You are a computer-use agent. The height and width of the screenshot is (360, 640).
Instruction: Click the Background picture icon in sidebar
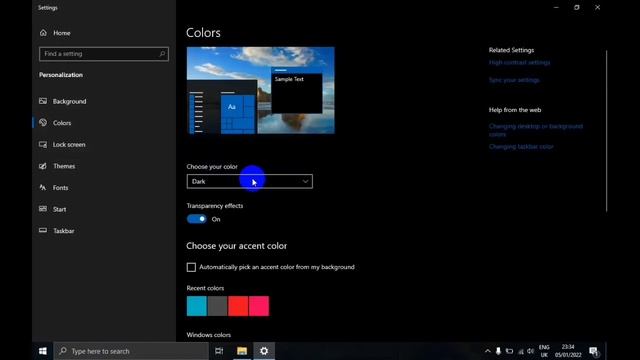(43, 101)
